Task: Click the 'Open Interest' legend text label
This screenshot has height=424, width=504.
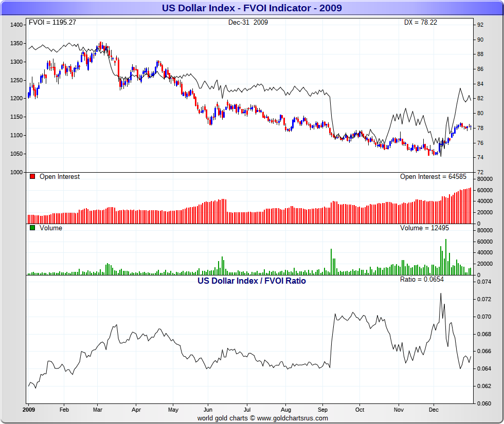Action: click(x=60, y=177)
